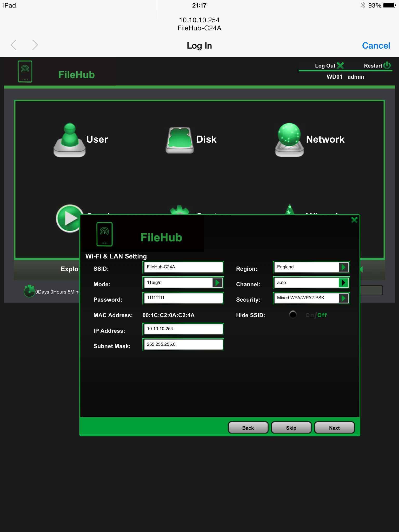The width and height of the screenshot is (399, 532).
Task: Click the SSID field FileHub-C24A
Action: (x=183, y=267)
